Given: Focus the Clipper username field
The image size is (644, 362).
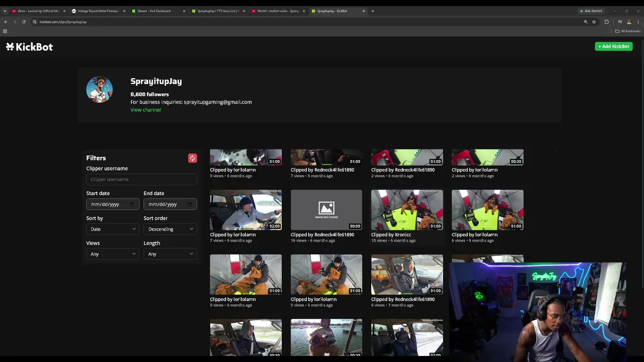Looking at the screenshot, I should pos(141,179).
